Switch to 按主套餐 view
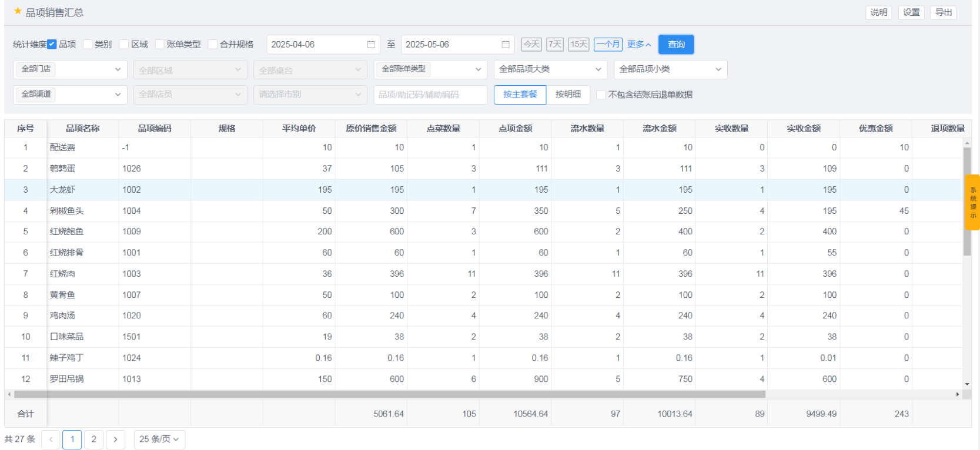980x450 pixels. point(520,95)
